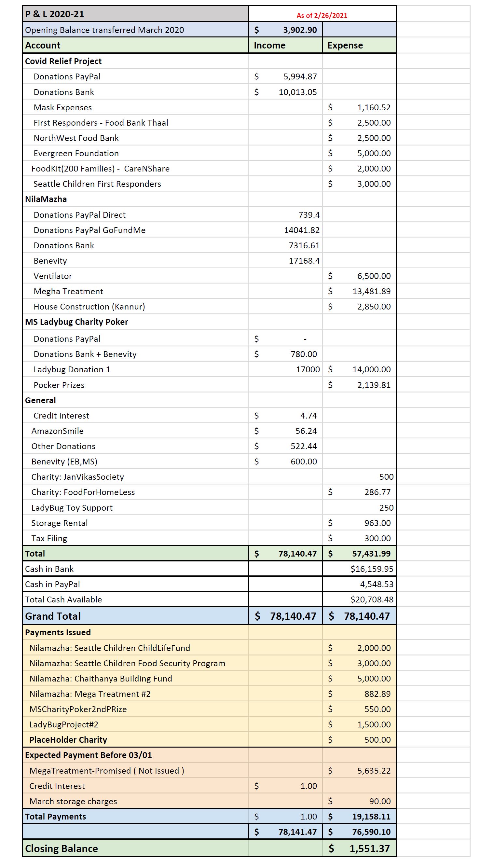Select the 'Covid Relief Project' heading cell
Viewport: 480px width, 868px height.
click(x=135, y=61)
